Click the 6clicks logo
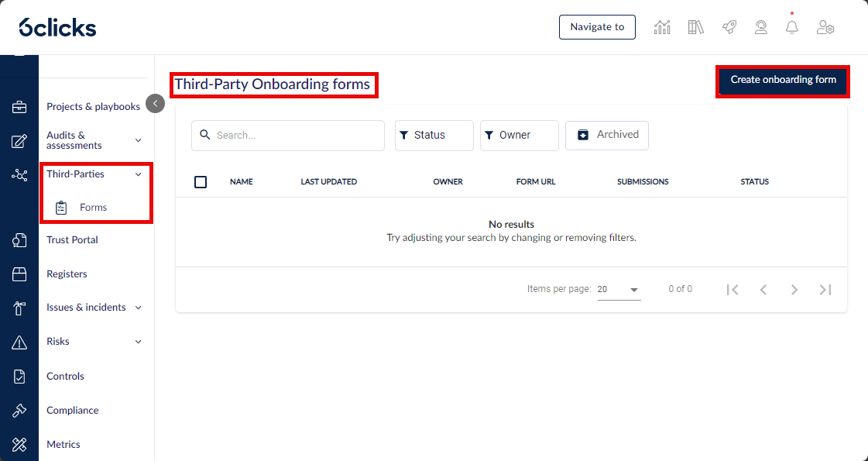868x461 pixels. click(x=57, y=27)
